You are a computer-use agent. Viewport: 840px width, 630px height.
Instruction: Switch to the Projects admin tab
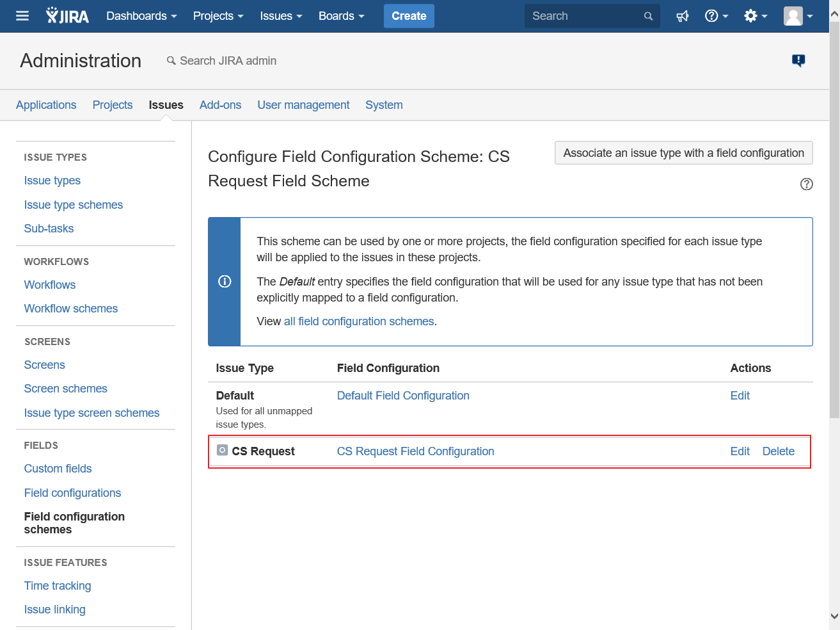point(113,105)
